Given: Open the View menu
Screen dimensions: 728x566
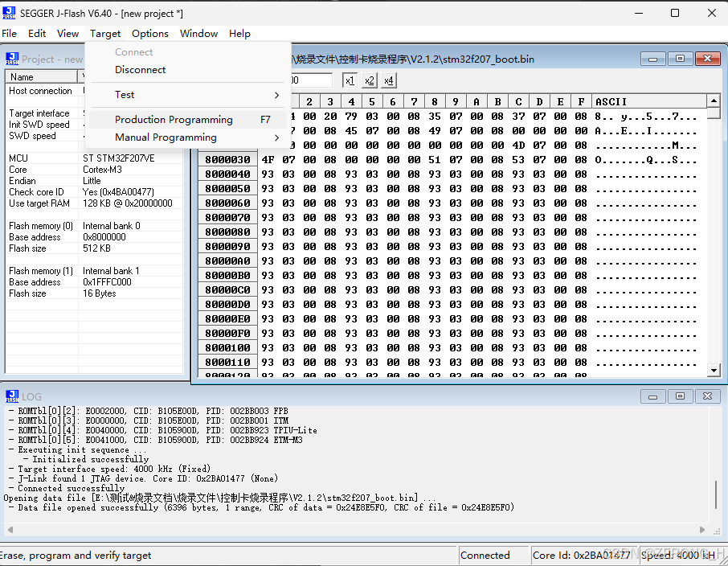Looking at the screenshot, I should 67,34.
